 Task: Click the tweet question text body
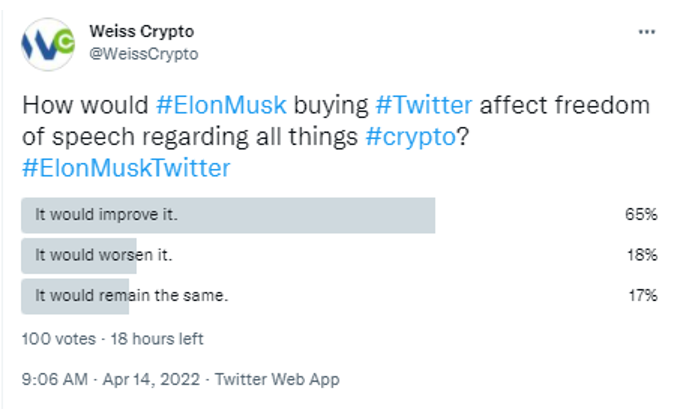click(336, 136)
